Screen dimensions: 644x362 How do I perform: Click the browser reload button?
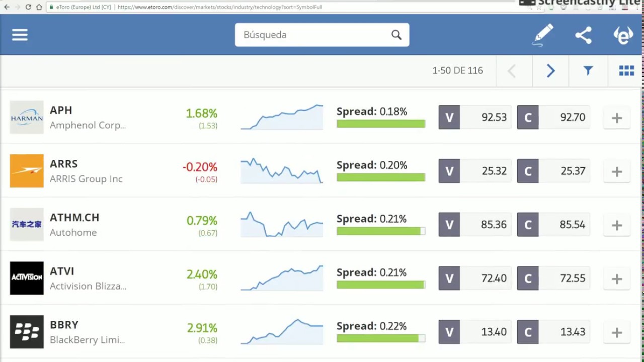pyautogui.click(x=28, y=7)
